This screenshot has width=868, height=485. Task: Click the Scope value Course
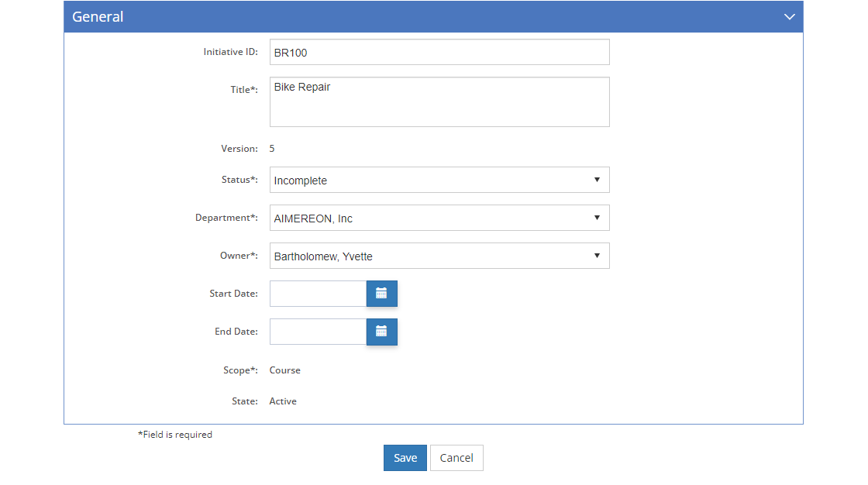[x=285, y=370]
